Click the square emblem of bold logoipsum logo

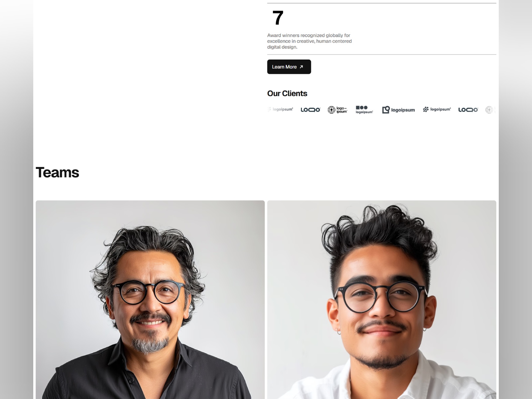pos(386,110)
